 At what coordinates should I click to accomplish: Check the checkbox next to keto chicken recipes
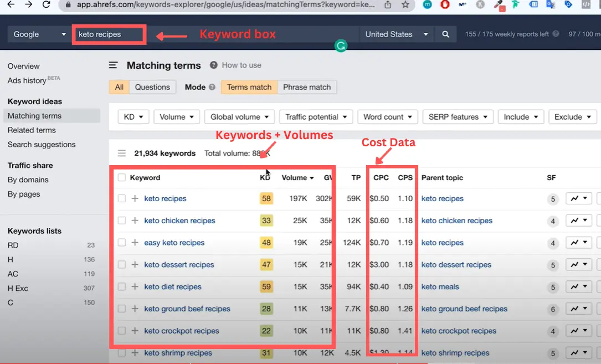pyautogui.click(x=121, y=221)
